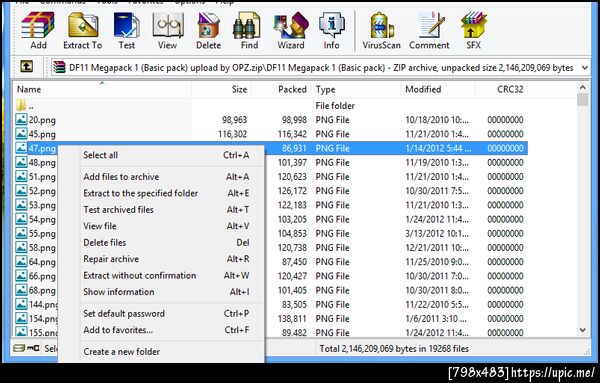The image size is (600, 383).
Task: Click the 53.png file icon
Action: [x=21, y=204]
